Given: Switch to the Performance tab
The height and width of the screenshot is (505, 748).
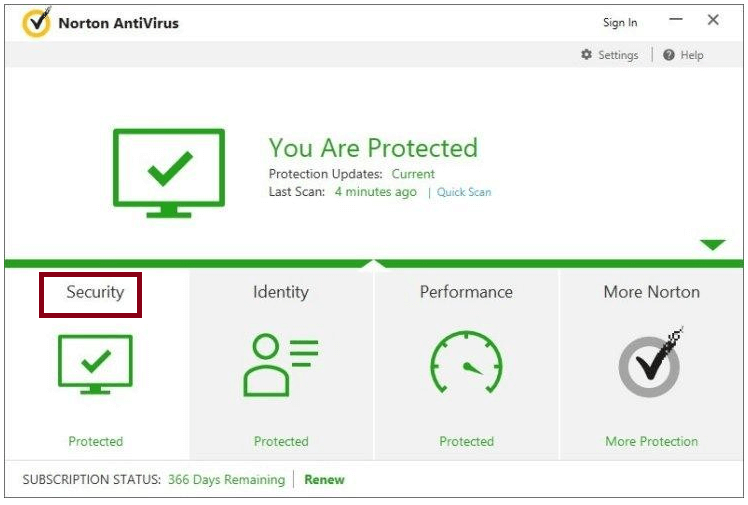Looking at the screenshot, I should click(x=466, y=292).
